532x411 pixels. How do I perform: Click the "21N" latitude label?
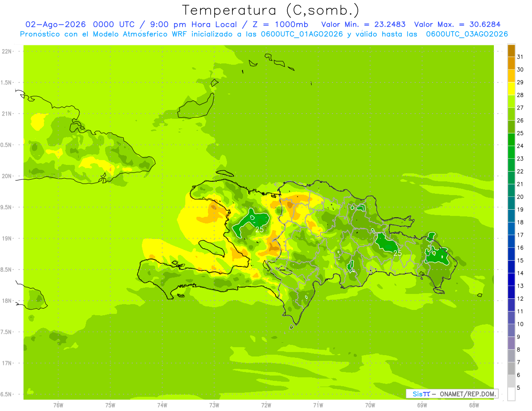(x=7, y=114)
